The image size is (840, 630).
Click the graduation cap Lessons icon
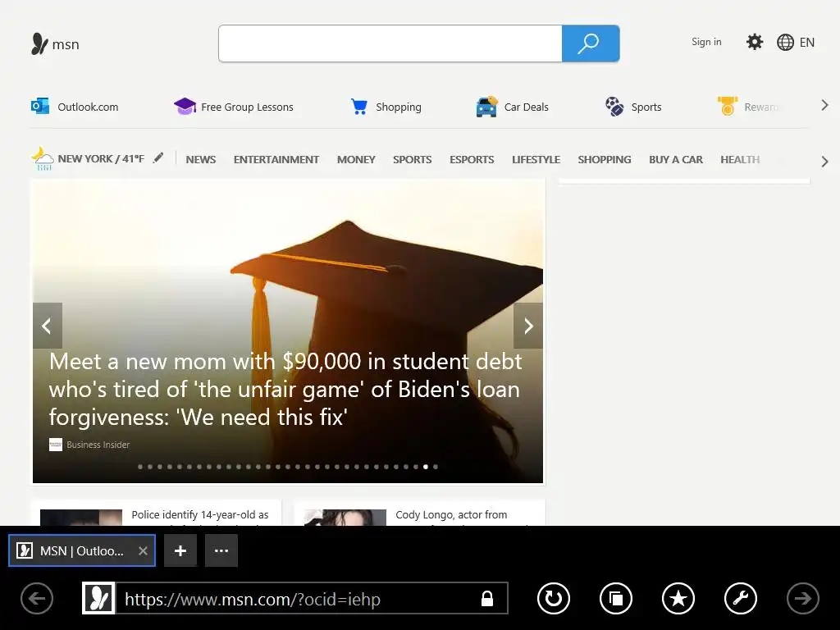pos(185,106)
